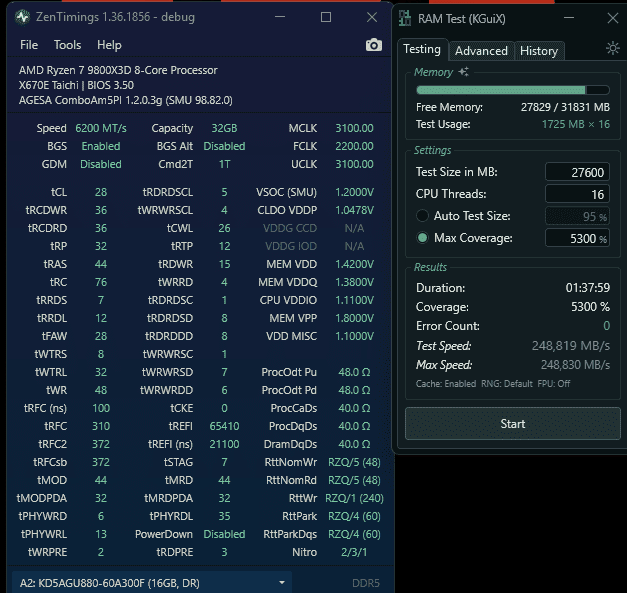Click the Nitro value 2/3/1
Image resolution: width=627 pixels, height=593 pixels.
coord(354,552)
